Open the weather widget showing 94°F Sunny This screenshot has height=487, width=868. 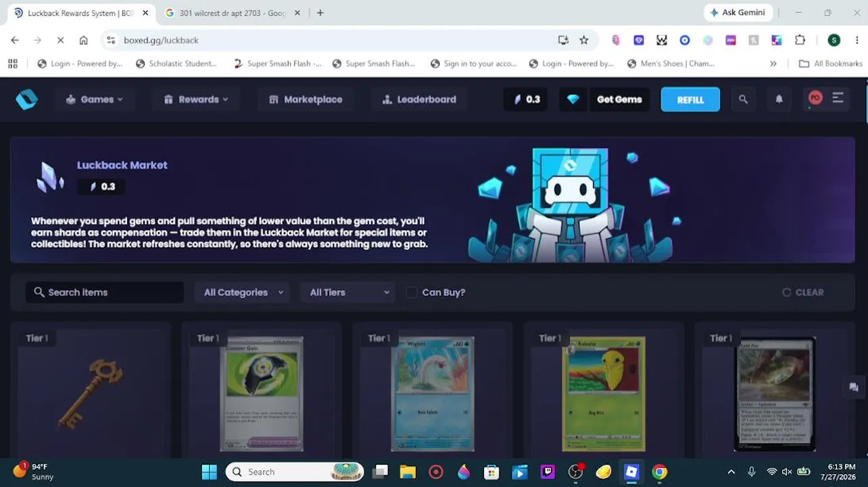[33, 471]
